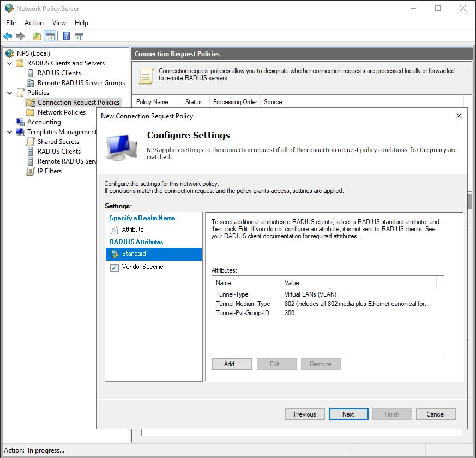Click the Add... button

click(x=232, y=364)
